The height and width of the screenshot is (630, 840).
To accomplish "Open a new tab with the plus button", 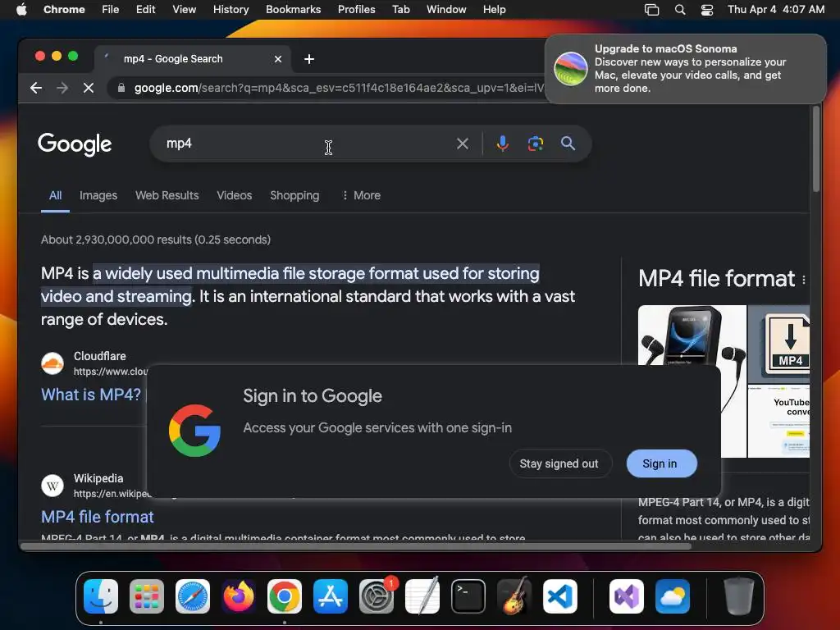I will [309, 59].
